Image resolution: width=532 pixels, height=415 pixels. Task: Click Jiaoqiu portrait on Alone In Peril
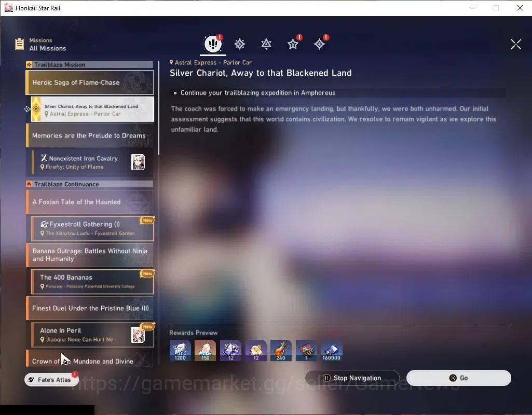click(138, 335)
